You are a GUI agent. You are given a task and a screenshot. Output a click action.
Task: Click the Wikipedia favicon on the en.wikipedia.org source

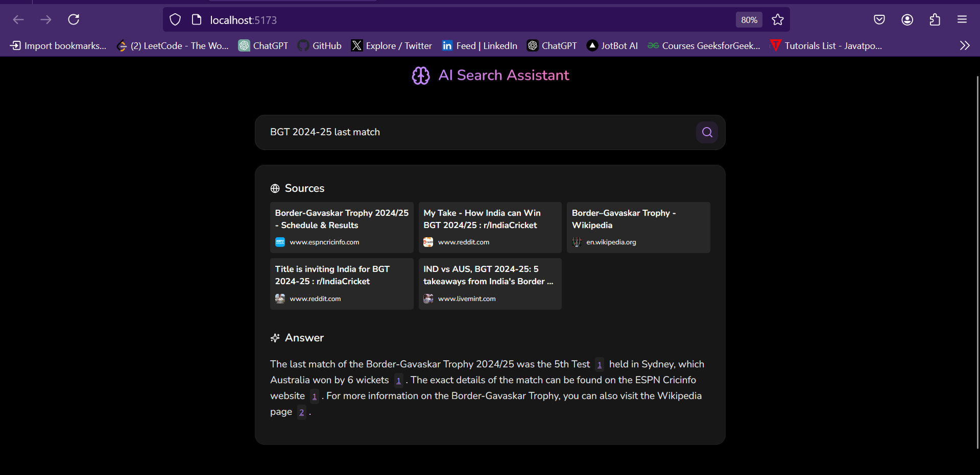[x=577, y=242]
